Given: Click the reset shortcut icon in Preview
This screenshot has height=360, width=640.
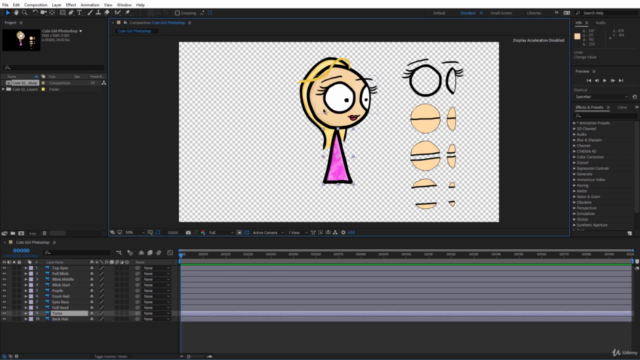Looking at the screenshot, I should 634,97.
